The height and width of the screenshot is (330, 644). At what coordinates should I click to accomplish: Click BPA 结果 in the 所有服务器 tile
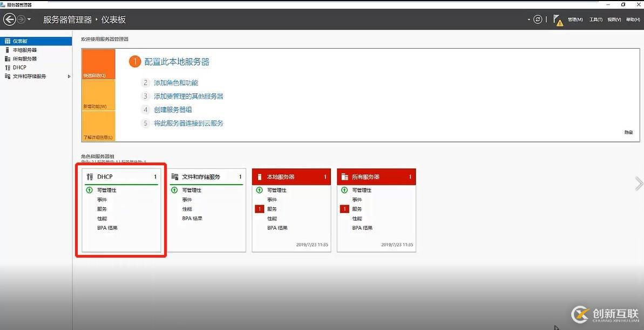(362, 228)
